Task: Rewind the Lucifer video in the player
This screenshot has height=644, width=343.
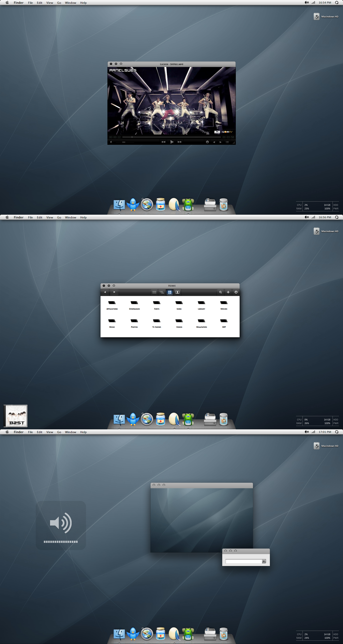Action: pyautogui.click(x=163, y=142)
